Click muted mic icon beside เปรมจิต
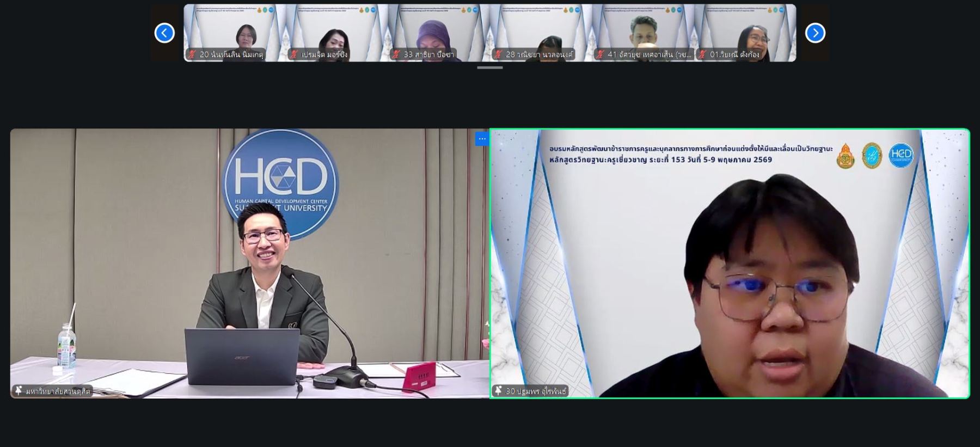The height and width of the screenshot is (447, 980). [x=295, y=54]
